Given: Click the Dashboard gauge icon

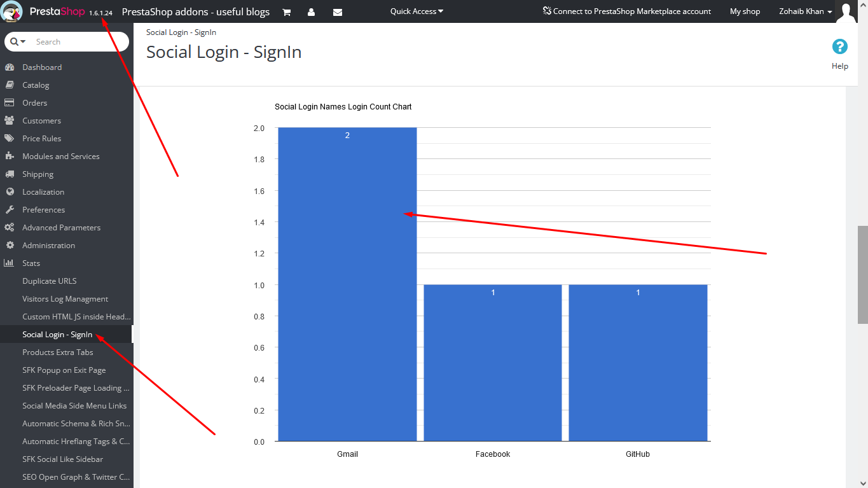Looking at the screenshot, I should pos(10,67).
